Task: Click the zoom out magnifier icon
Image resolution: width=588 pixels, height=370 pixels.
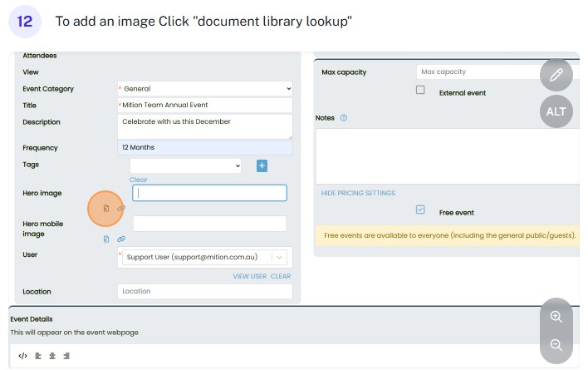Action: (556, 345)
